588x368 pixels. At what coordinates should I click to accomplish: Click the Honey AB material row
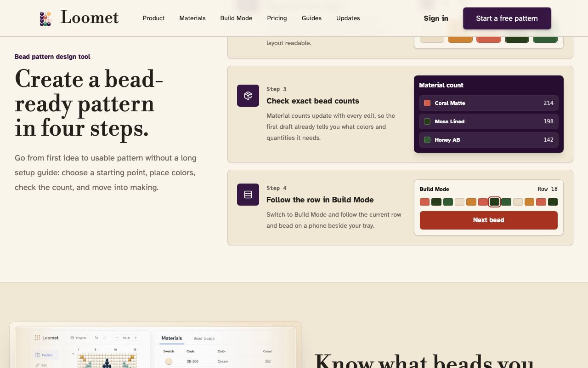[489, 140]
